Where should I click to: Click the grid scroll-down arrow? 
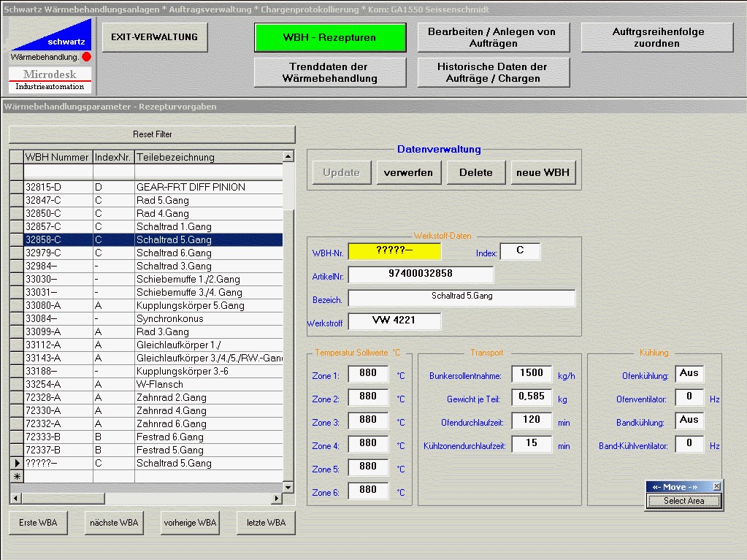288,487
